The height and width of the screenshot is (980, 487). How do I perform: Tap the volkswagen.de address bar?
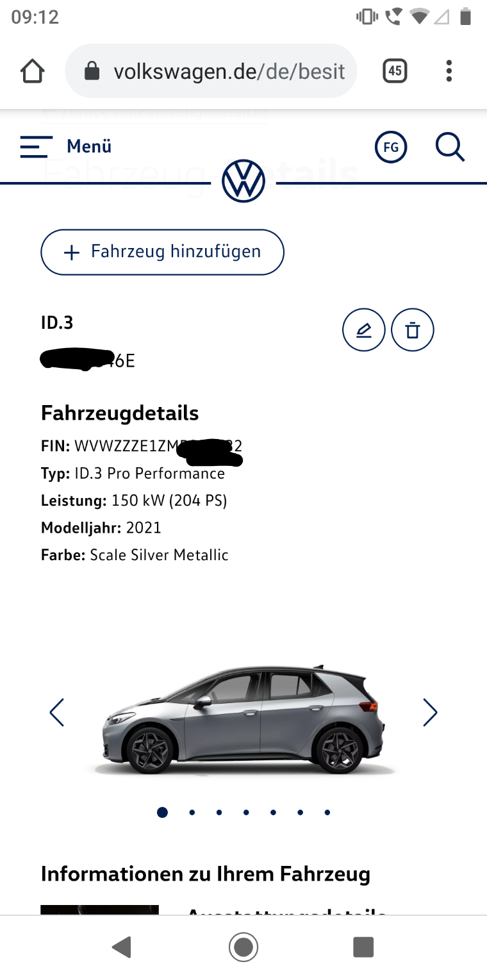pyautogui.click(x=211, y=71)
